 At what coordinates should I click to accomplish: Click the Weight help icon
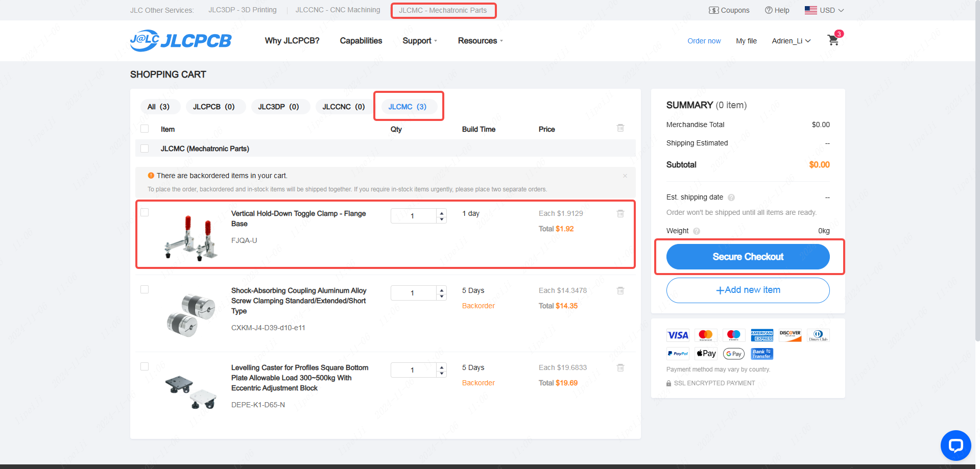(x=697, y=231)
